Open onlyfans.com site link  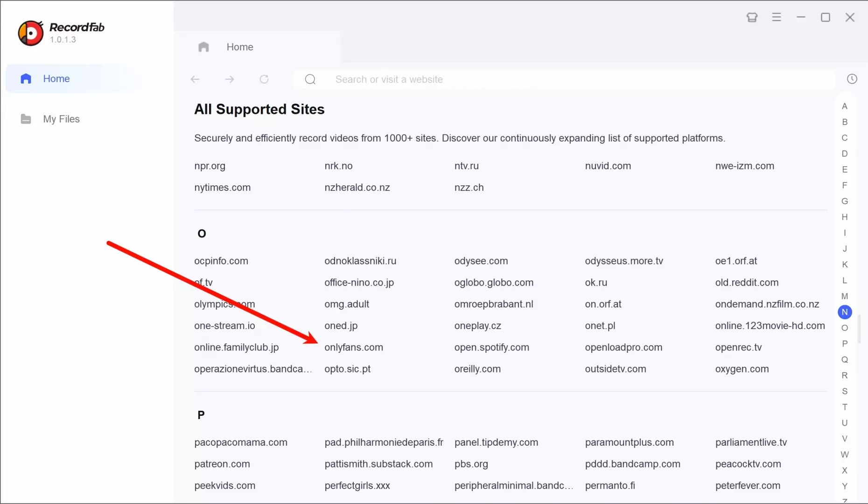click(354, 348)
